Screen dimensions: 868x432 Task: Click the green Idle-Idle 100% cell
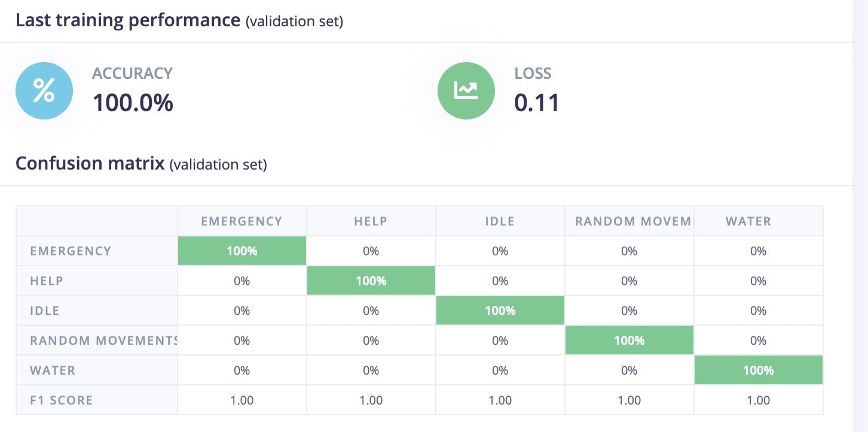coord(500,311)
